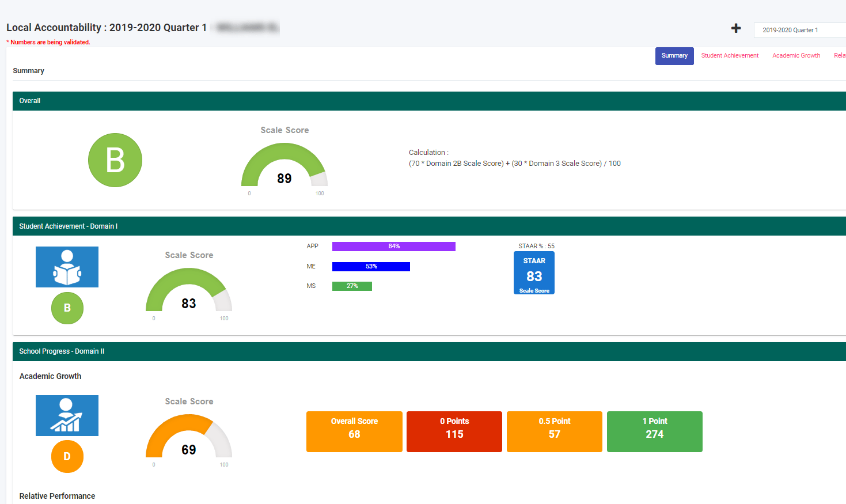Click the large overall B grade circle

point(115,160)
